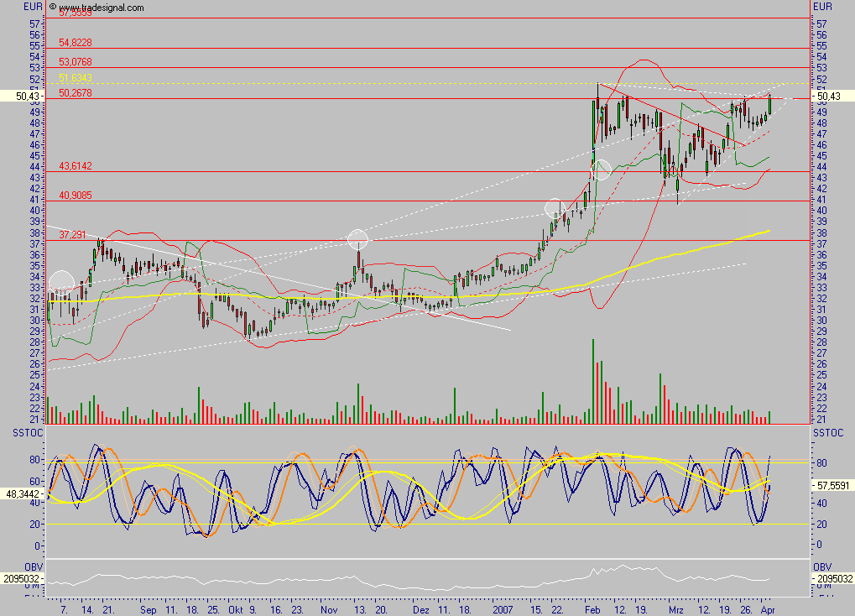Click the left 2095032 OBV value tag
This screenshot has width=855, height=616.
[x=22, y=578]
